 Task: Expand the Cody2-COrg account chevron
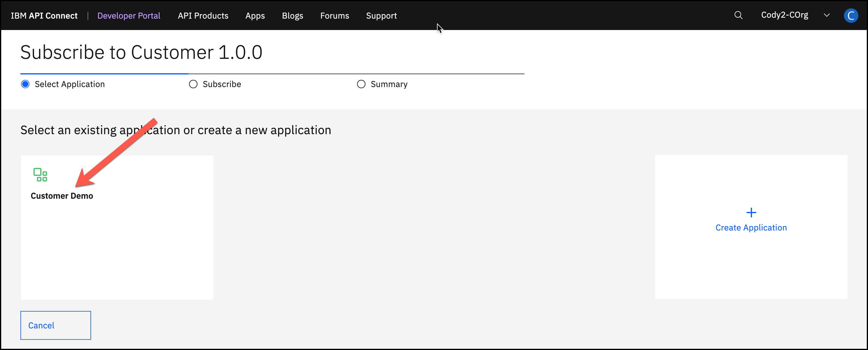tap(826, 16)
